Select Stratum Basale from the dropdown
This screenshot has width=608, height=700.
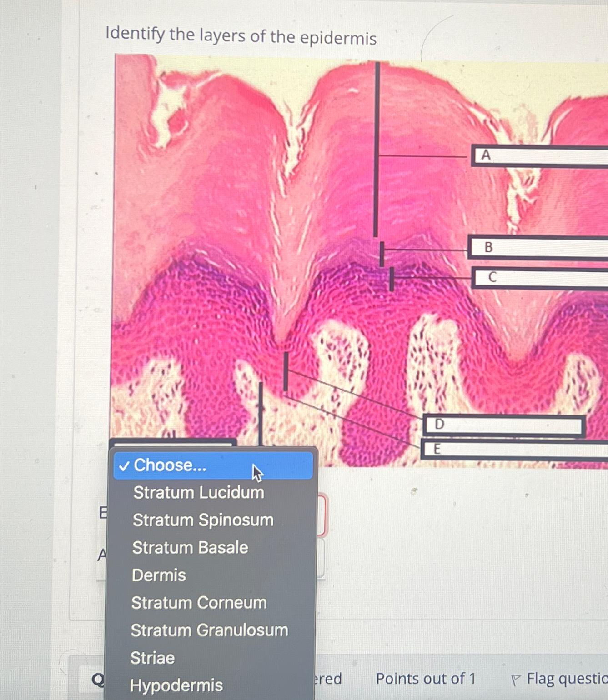click(x=190, y=548)
